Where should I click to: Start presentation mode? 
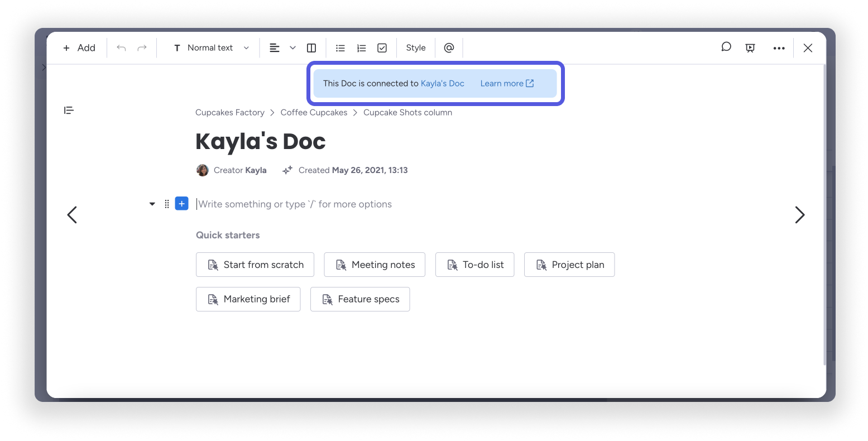[x=750, y=48]
